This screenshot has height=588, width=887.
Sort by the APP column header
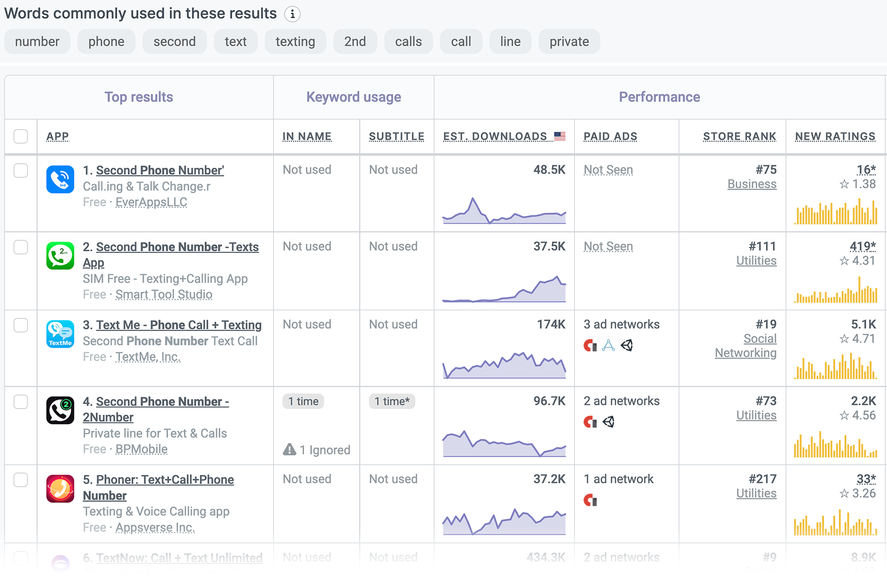point(58,136)
